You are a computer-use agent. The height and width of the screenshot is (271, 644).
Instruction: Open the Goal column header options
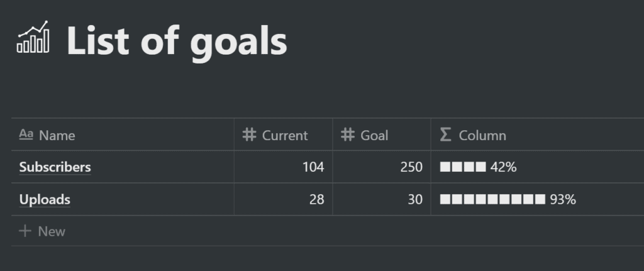click(x=382, y=135)
